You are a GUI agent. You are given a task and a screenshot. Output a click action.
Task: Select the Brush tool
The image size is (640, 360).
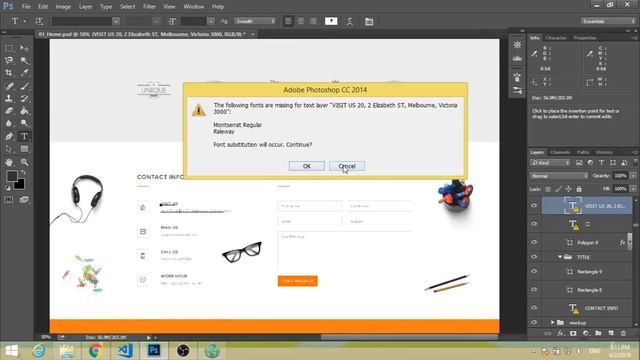point(24,86)
